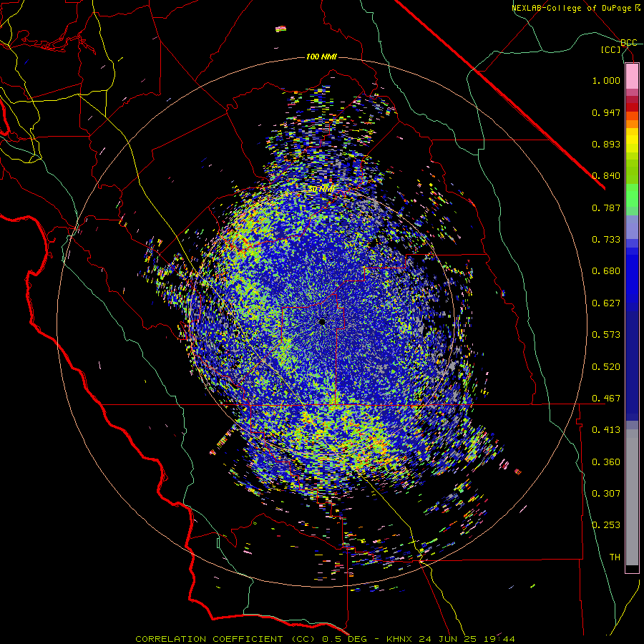The height and width of the screenshot is (644, 644).
Task: Select the 0.467 legend value
Action: click(606, 399)
